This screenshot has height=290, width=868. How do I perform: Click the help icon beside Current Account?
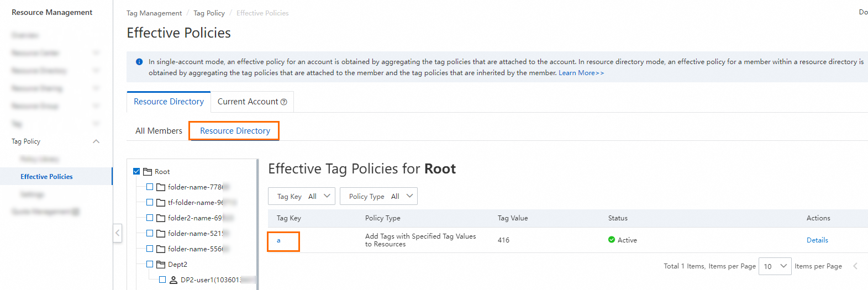click(284, 102)
